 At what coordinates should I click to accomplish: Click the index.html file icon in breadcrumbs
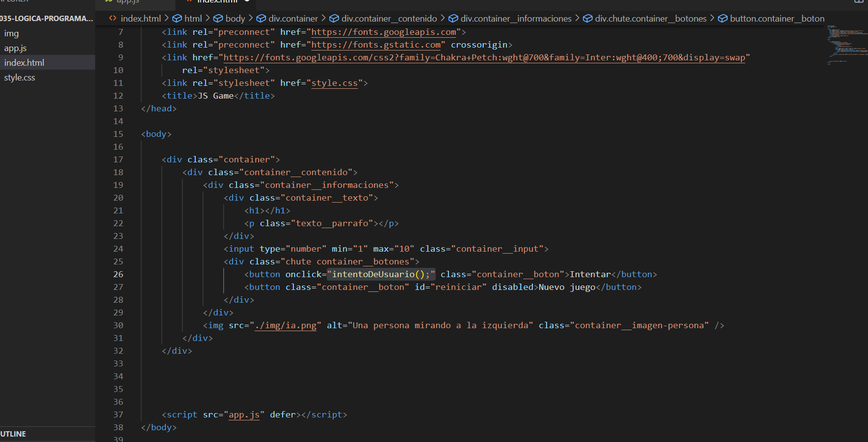click(113, 18)
